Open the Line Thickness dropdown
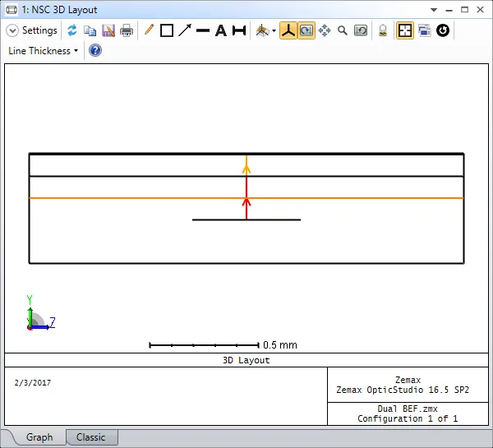The image size is (493, 448). (43, 51)
